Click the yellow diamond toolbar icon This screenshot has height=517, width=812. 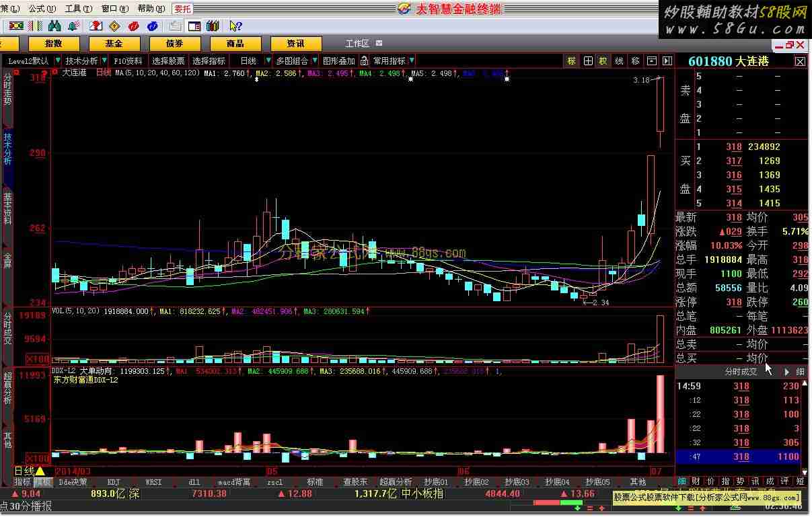115,26
